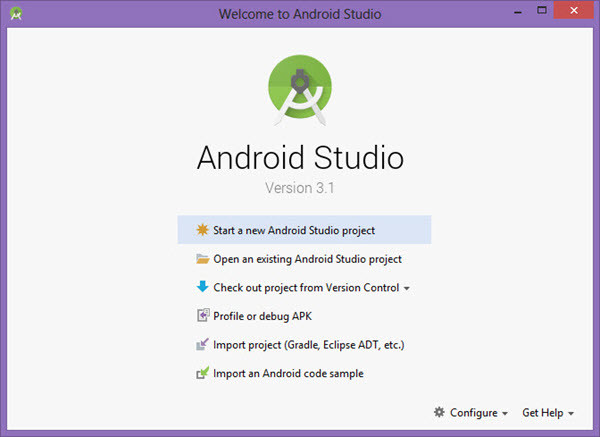
Task: Click the Import project Gradle icon
Action: (203, 345)
